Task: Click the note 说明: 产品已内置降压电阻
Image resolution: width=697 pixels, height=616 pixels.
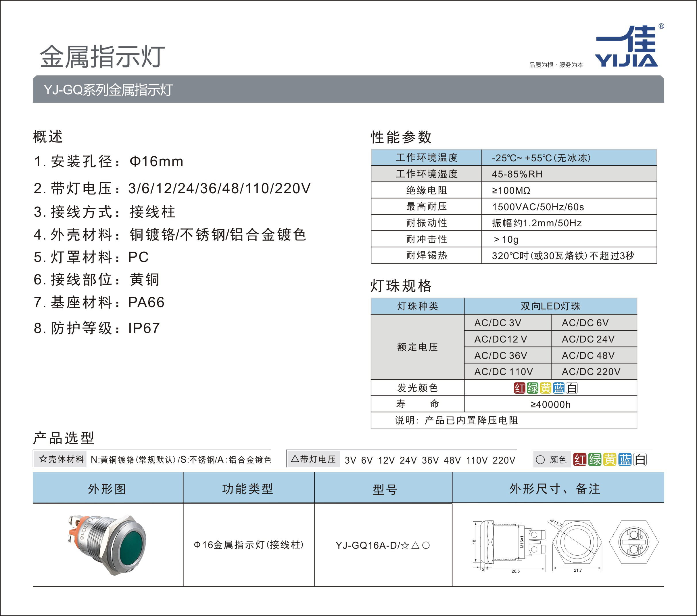Action: point(457,420)
